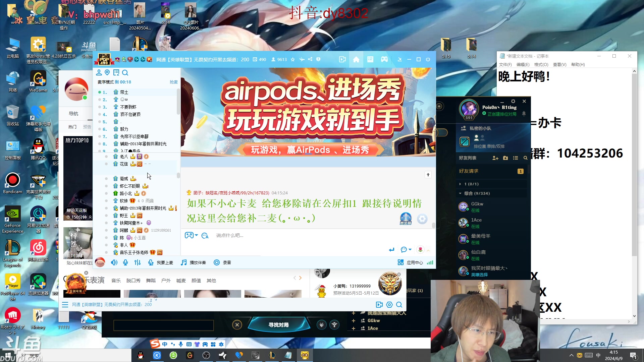The height and width of the screenshot is (362, 644).
Task: Expand the up-chevron next to flower icon
Action: (x=428, y=250)
